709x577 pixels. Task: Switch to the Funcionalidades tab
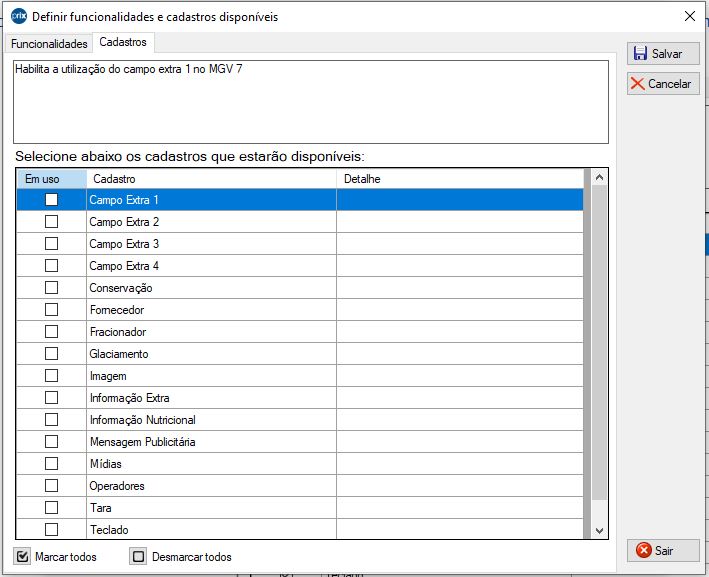click(49, 44)
